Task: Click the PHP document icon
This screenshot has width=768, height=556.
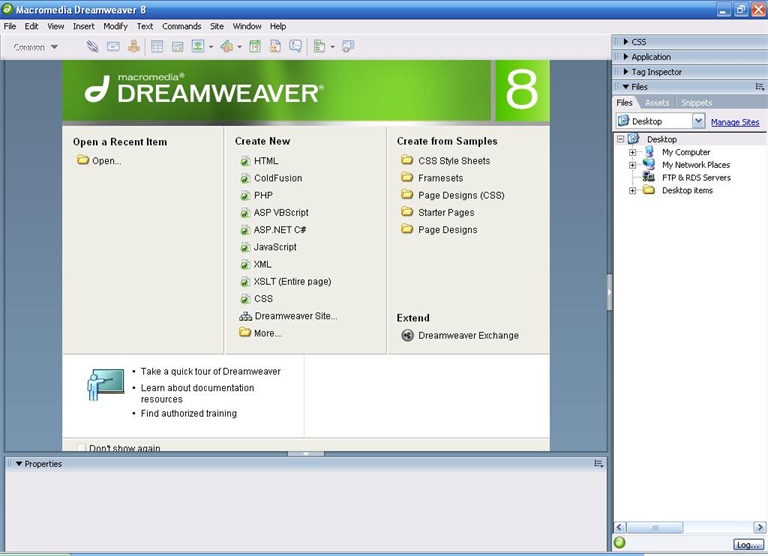Action: pos(245,195)
